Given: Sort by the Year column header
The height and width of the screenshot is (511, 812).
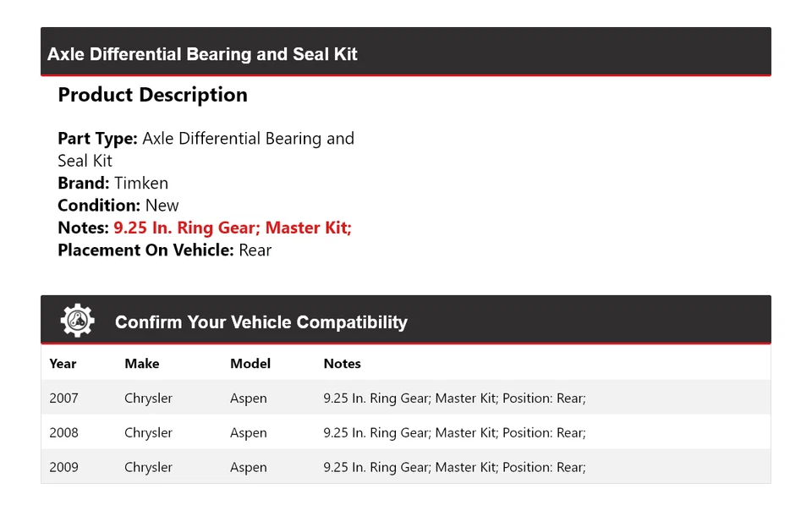Looking at the screenshot, I should (x=63, y=364).
